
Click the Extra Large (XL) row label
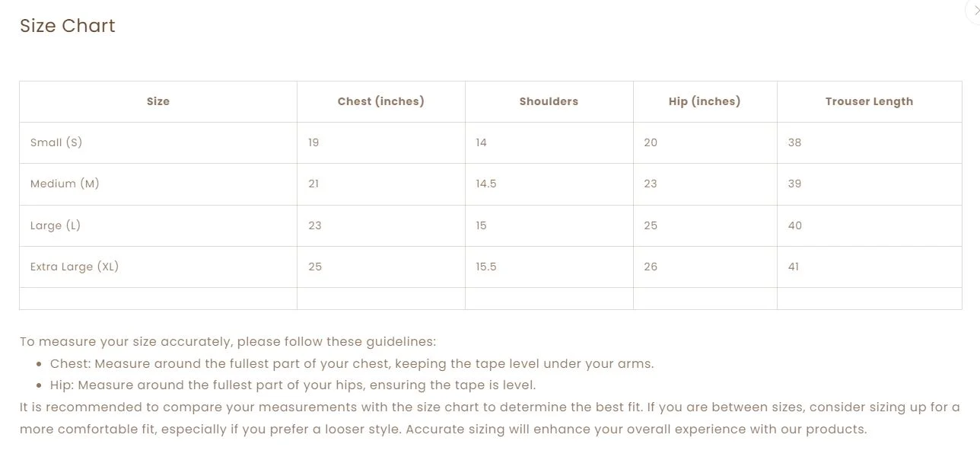pyautogui.click(x=75, y=267)
